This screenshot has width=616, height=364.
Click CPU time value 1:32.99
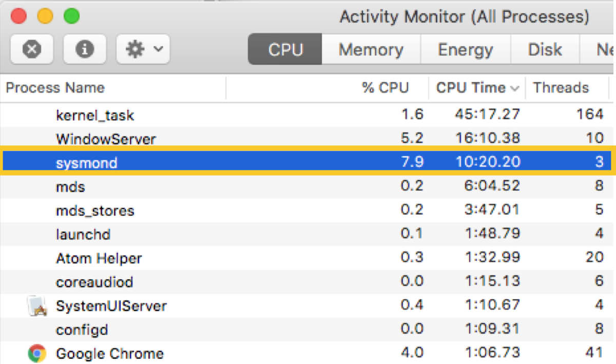(491, 258)
